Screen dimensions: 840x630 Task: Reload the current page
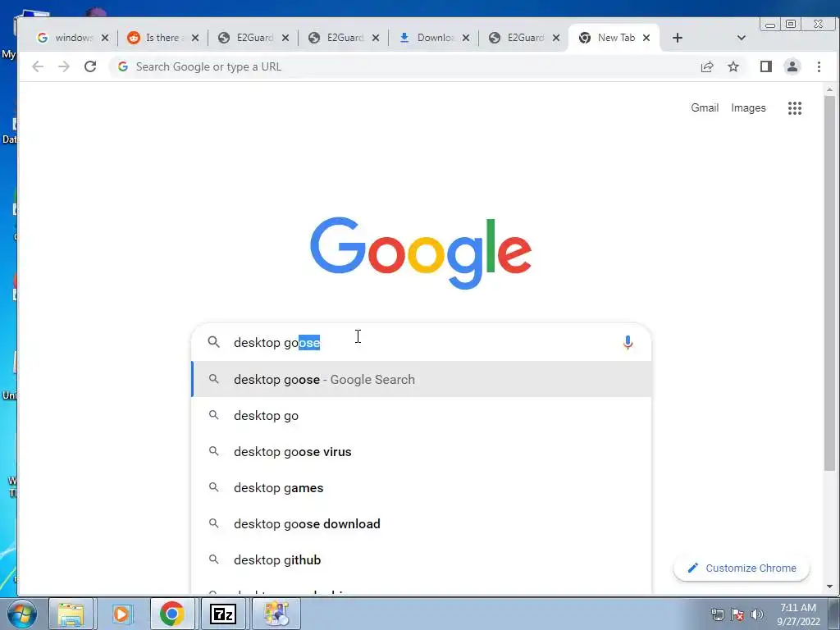coord(90,66)
